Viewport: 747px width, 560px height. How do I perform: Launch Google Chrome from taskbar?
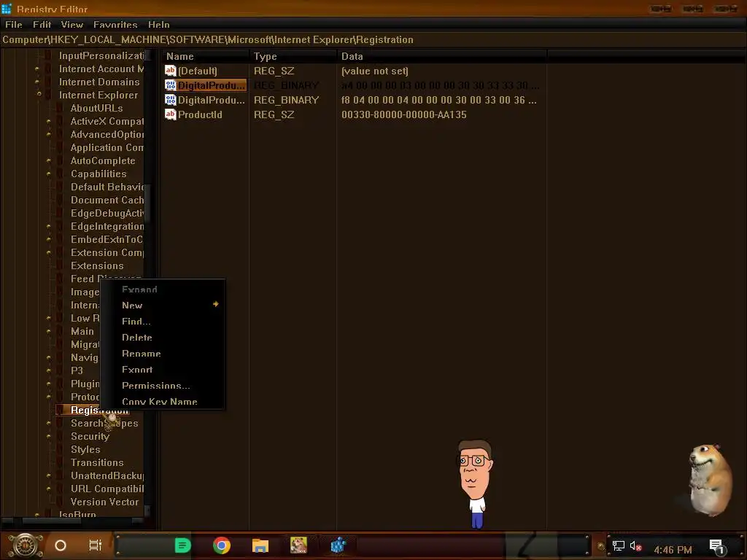pos(222,545)
